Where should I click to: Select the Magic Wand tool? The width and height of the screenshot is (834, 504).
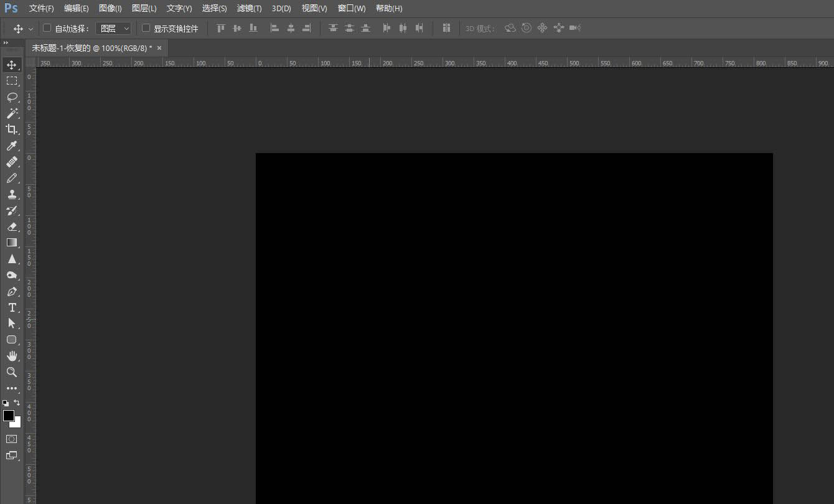coord(12,113)
